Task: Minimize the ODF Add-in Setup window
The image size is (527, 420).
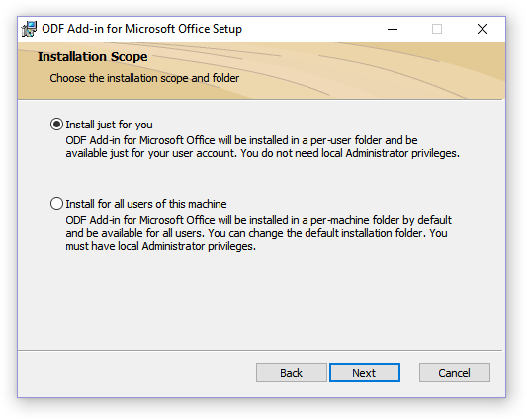Action: coord(393,29)
